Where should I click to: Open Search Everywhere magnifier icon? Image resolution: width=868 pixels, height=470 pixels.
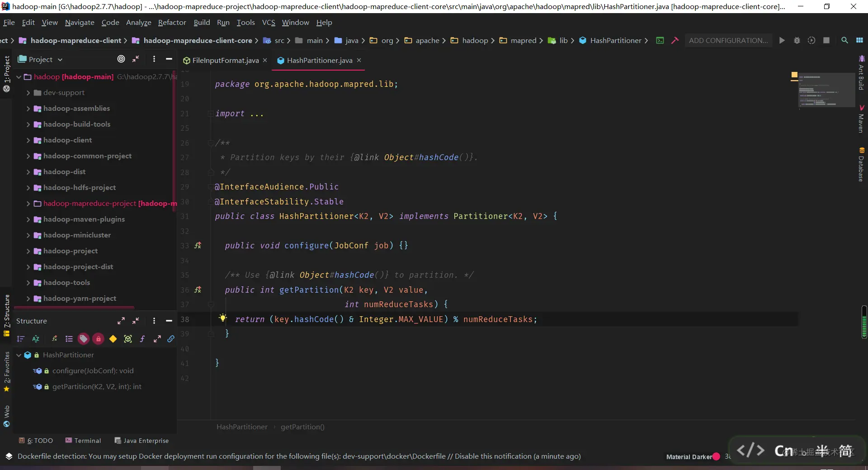[x=844, y=40]
